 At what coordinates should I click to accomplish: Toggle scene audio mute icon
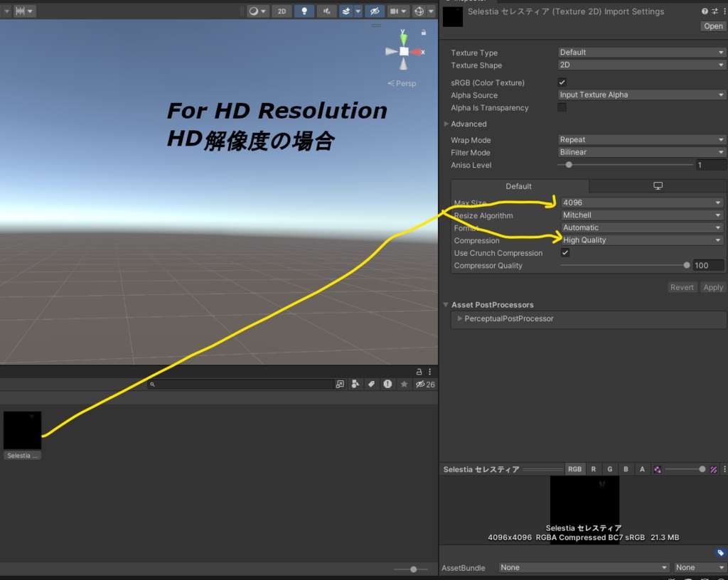tap(327, 11)
